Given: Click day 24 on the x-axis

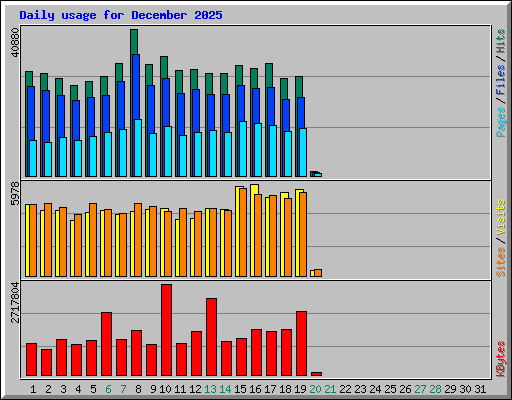Looking at the screenshot, I should coord(375,389).
